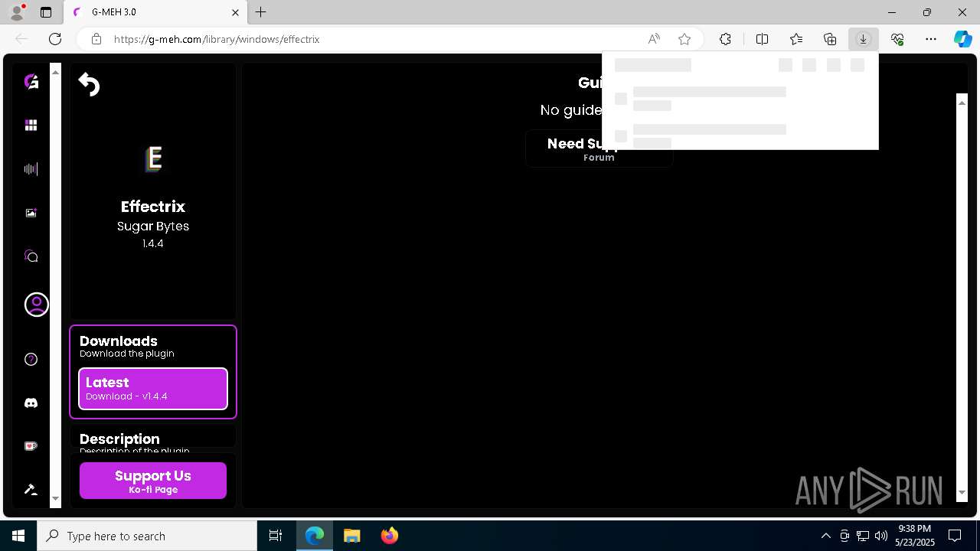Open the grid dashboard icon in sidebar

point(31,125)
